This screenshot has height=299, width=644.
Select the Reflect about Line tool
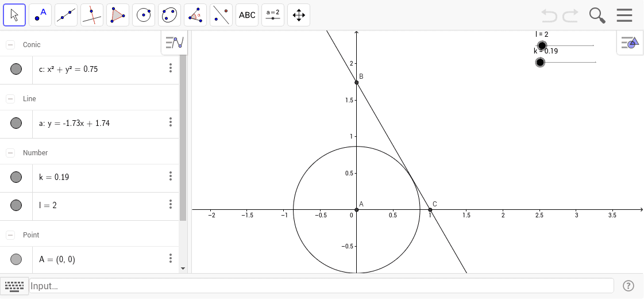point(221,15)
